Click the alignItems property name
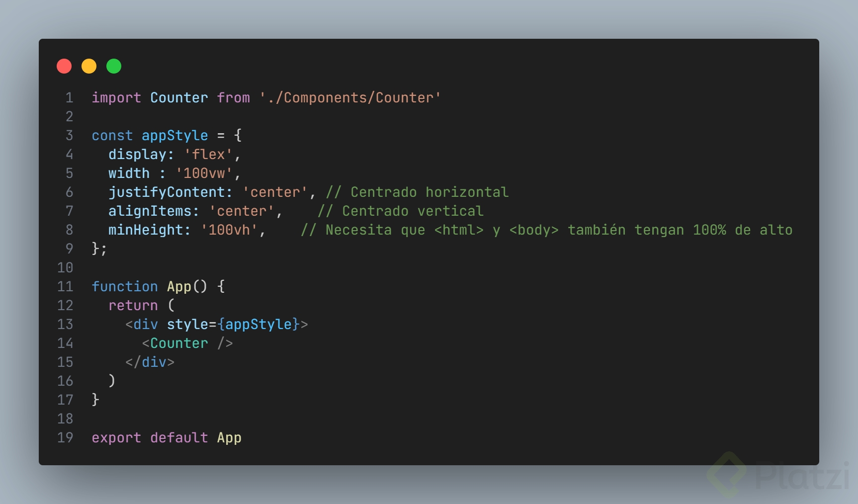The height and width of the screenshot is (504, 858). click(x=150, y=211)
